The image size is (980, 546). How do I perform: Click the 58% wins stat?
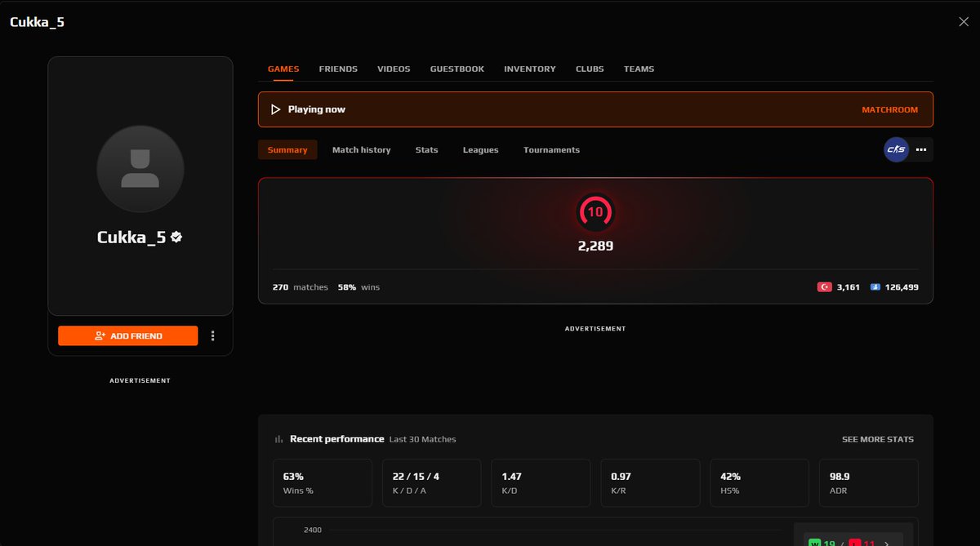coord(359,287)
